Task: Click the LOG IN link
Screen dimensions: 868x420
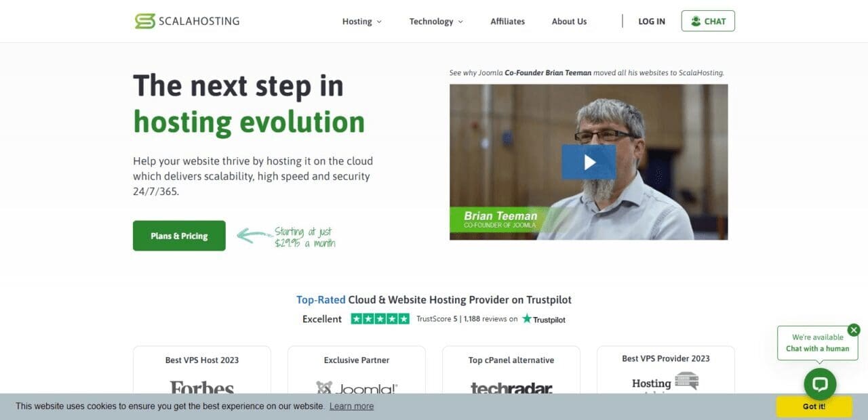Action: (652, 22)
